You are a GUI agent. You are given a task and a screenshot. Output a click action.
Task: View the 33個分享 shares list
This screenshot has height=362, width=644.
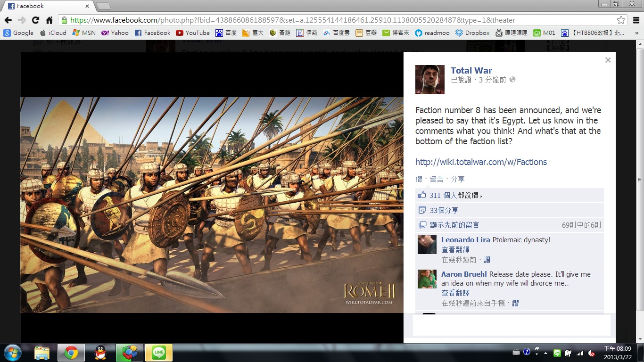tap(444, 210)
